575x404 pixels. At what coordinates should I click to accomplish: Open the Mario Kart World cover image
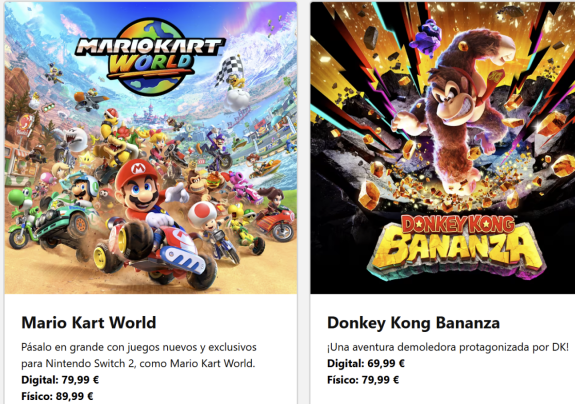click(x=151, y=148)
